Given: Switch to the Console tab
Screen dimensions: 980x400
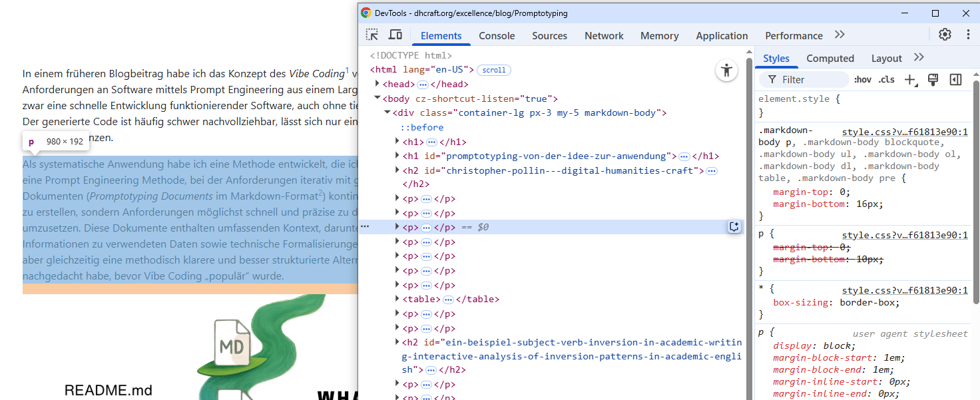Looking at the screenshot, I should tap(497, 36).
